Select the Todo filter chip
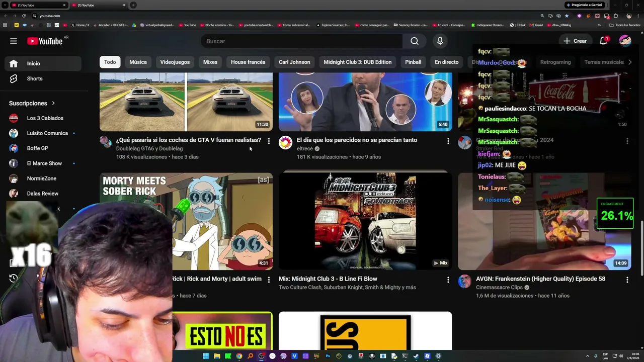 [110, 62]
